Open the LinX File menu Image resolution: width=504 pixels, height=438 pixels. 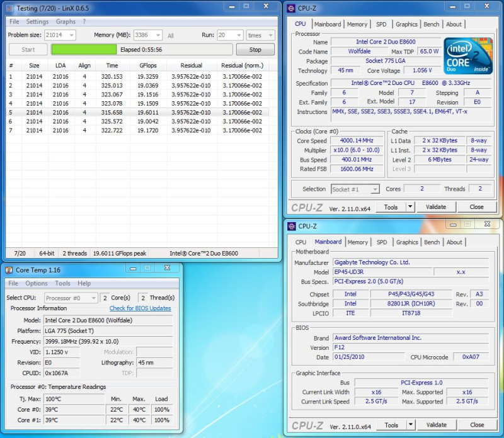tap(14, 21)
